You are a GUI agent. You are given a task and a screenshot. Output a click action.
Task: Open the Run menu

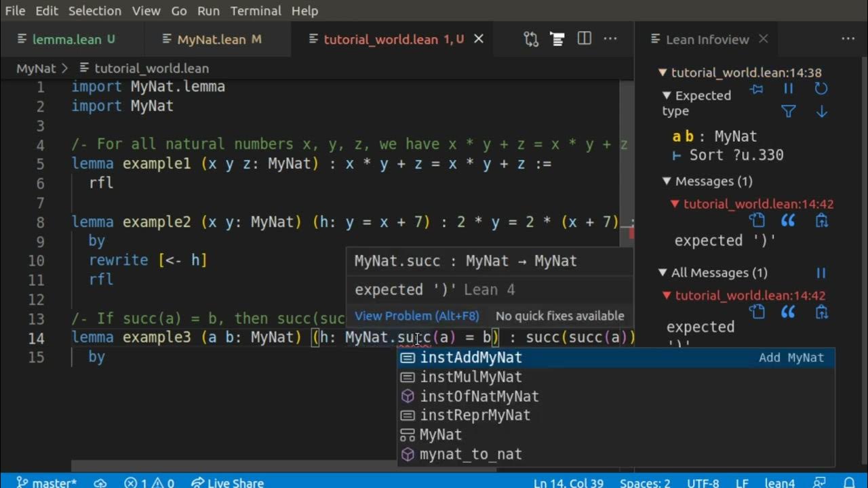point(209,11)
